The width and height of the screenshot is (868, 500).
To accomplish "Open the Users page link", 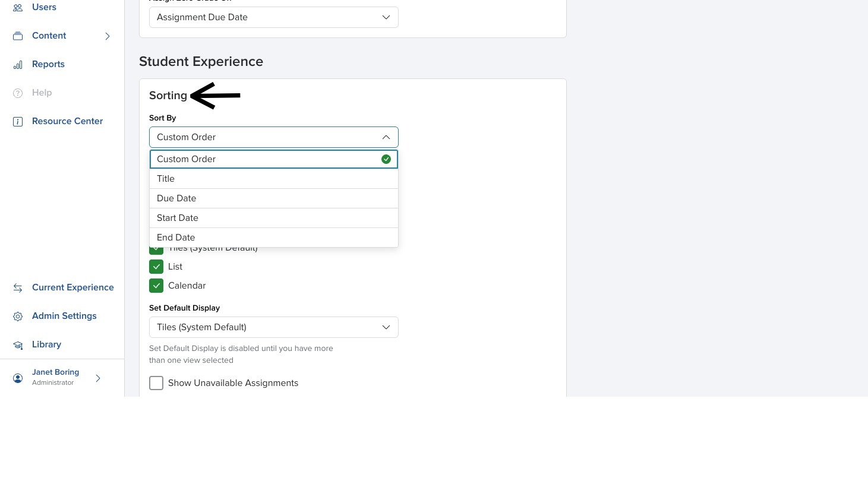I will [x=44, y=7].
